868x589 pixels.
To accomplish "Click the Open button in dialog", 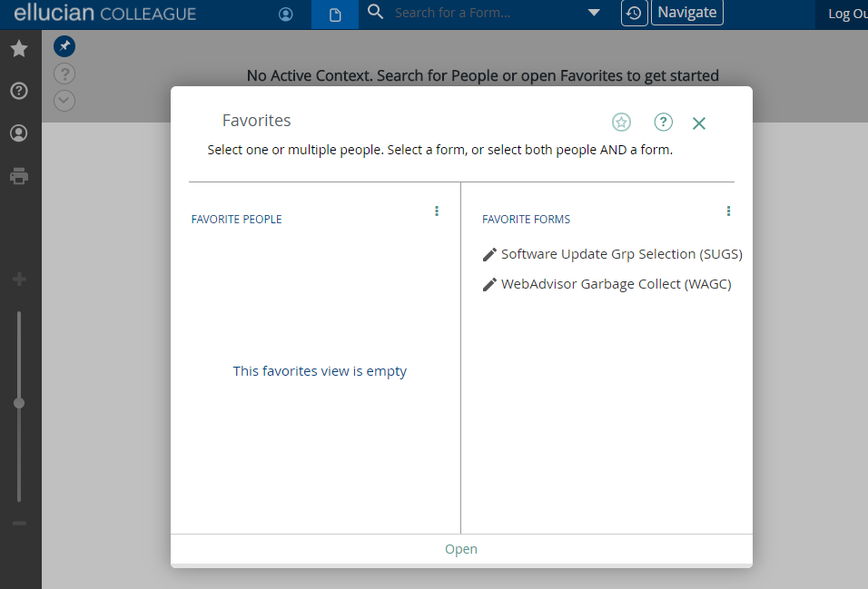I will [461, 549].
